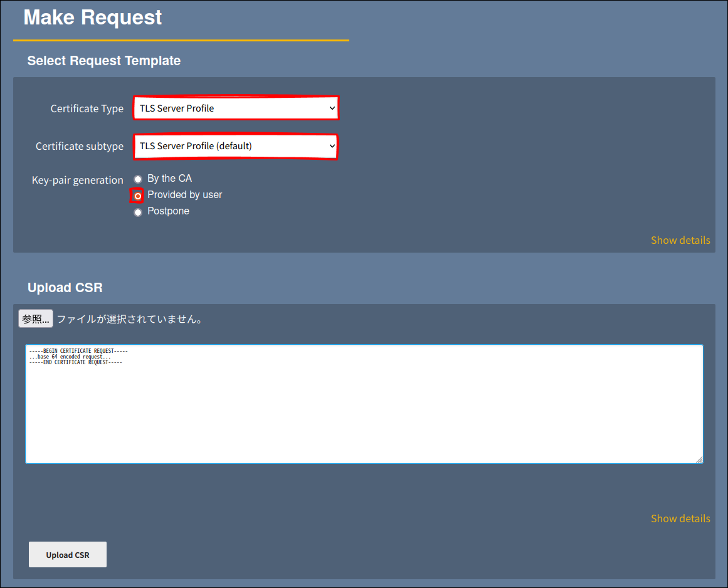Click the text area resize handle
Viewport: 728px width, 588px height.
[x=699, y=459]
